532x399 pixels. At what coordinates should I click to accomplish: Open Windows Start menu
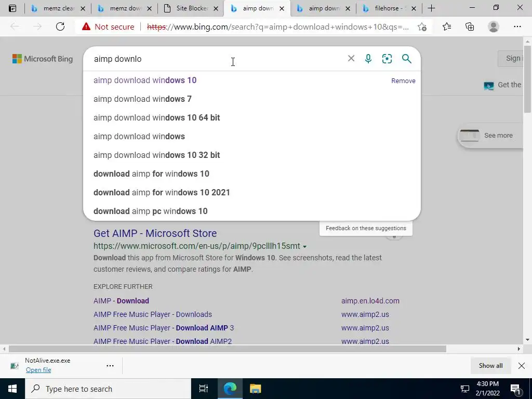(12, 389)
